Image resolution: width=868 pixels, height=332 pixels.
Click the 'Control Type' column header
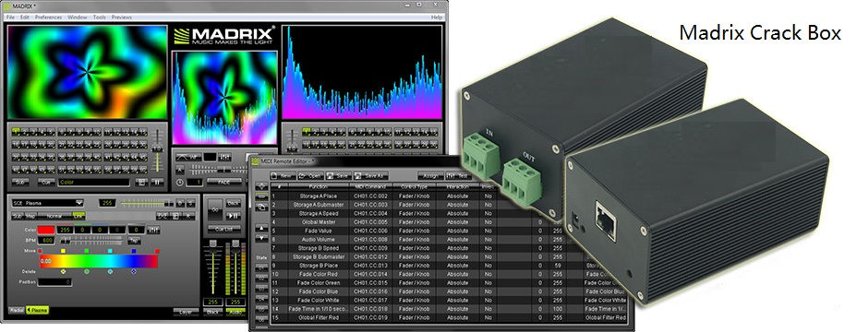pos(415,186)
